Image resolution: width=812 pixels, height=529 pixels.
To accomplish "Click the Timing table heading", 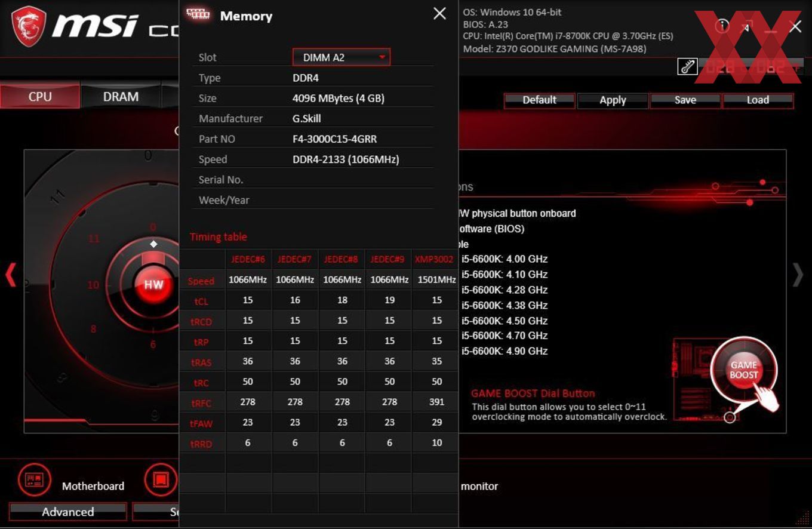I will [x=218, y=237].
